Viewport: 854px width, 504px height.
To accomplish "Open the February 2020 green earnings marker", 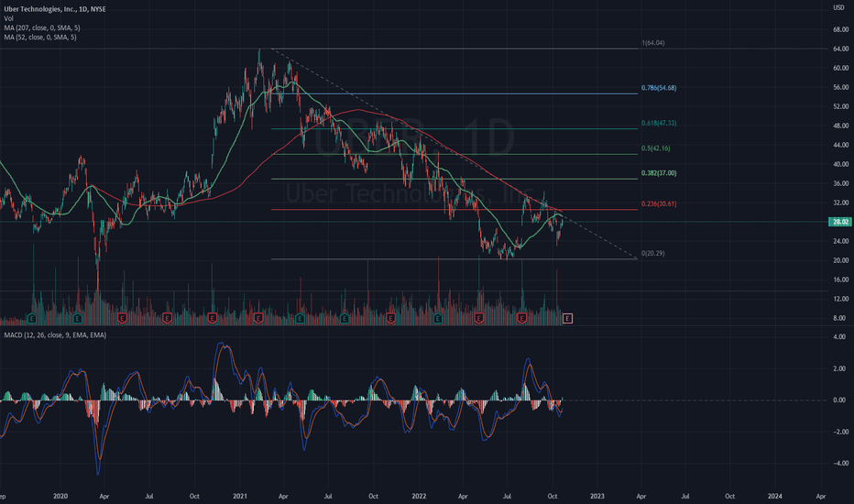I will 77,318.
